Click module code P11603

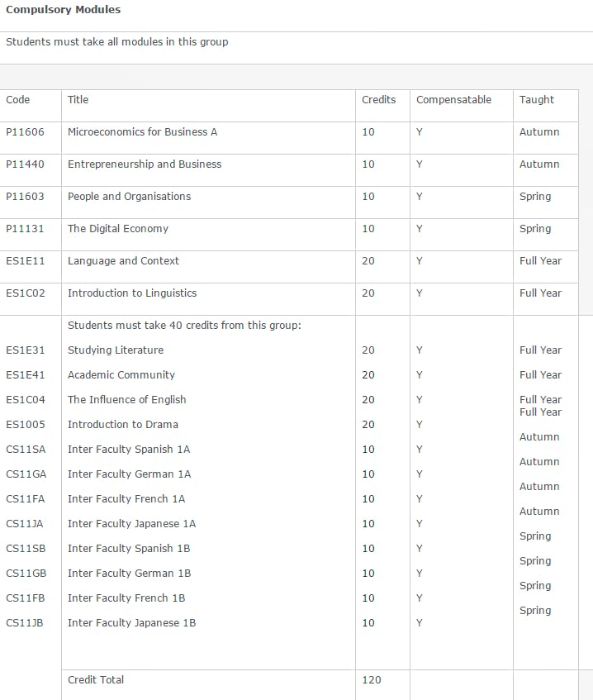coord(25,197)
